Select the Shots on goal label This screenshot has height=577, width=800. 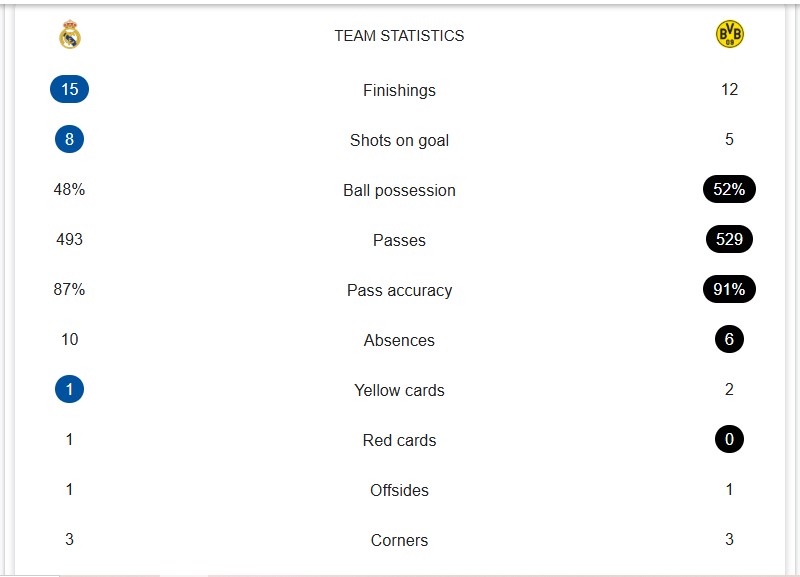[x=399, y=140]
